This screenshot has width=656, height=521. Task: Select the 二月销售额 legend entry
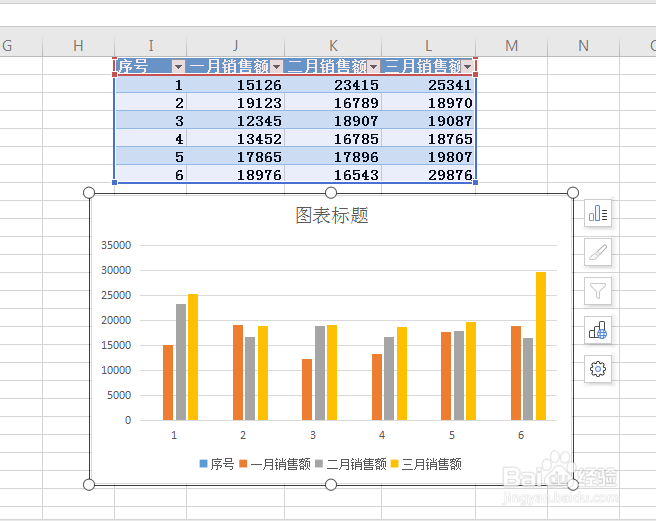coord(351,464)
